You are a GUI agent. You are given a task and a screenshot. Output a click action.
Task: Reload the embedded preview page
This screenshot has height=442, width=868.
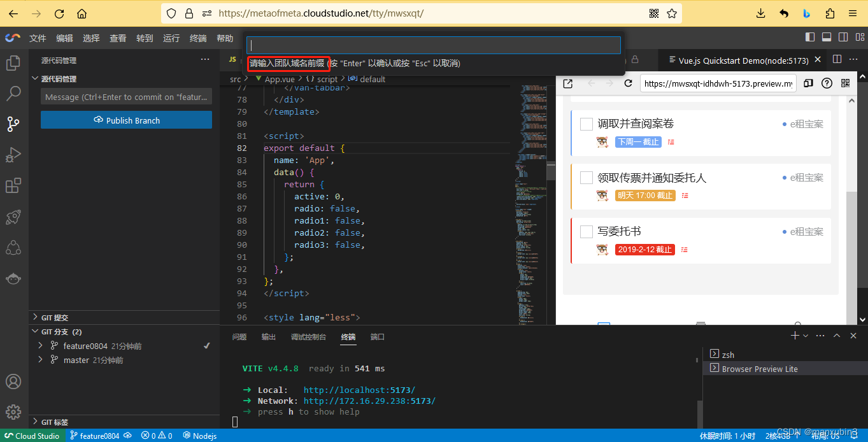[x=628, y=83]
